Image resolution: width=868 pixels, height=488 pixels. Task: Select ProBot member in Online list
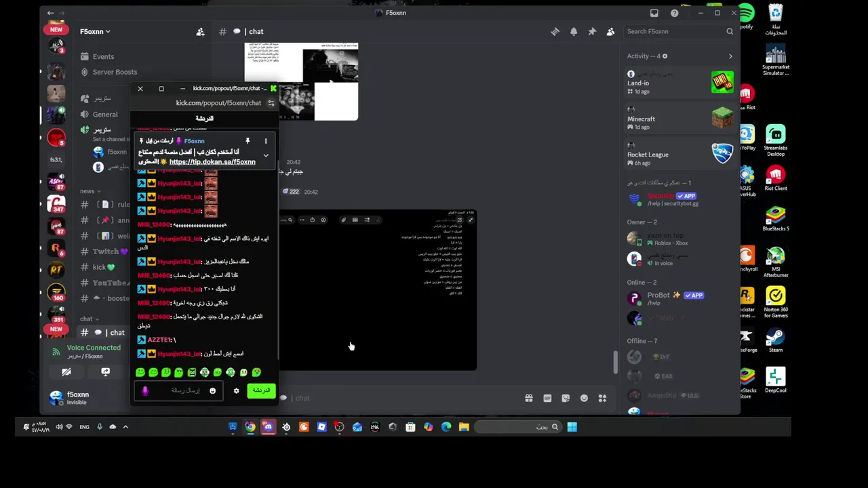[x=680, y=298]
